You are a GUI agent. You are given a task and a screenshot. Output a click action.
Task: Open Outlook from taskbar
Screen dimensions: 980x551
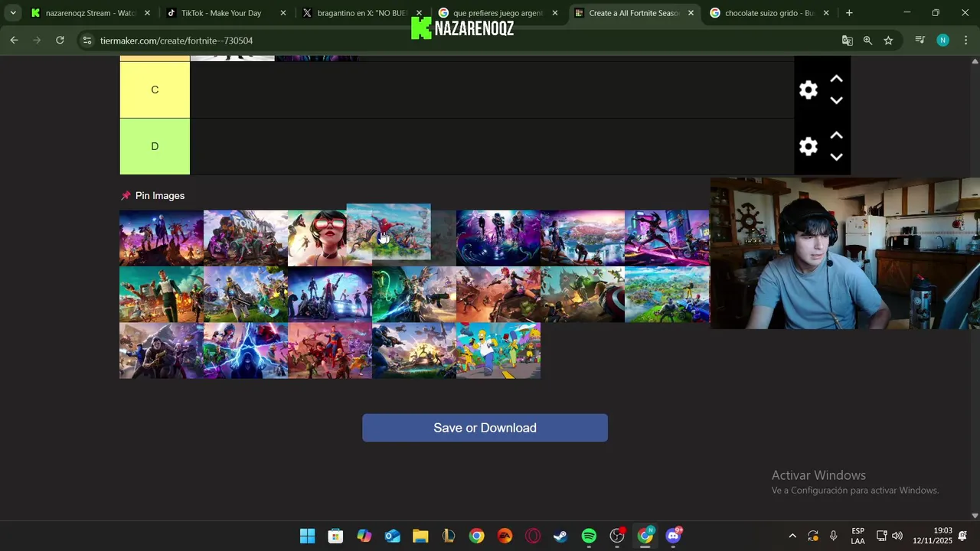[392, 536]
